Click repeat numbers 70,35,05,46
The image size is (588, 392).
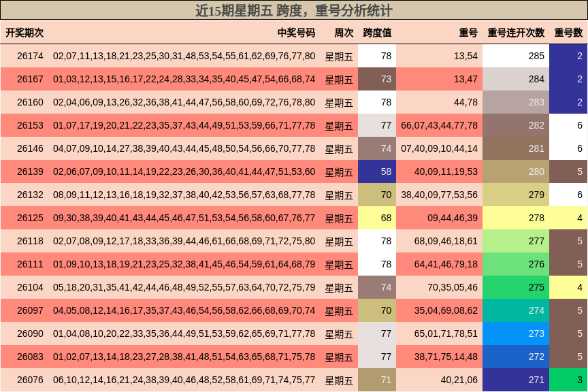tap(453, 287)
